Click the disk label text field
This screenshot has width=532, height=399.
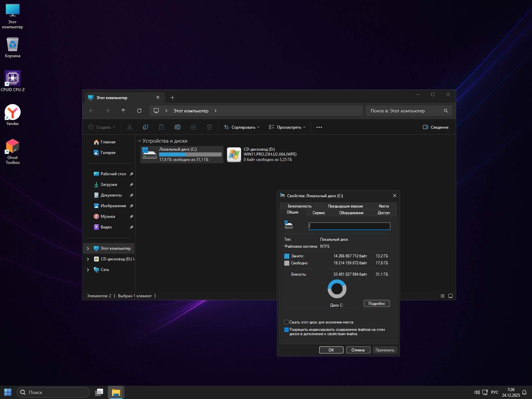click(x=349, y=226)
